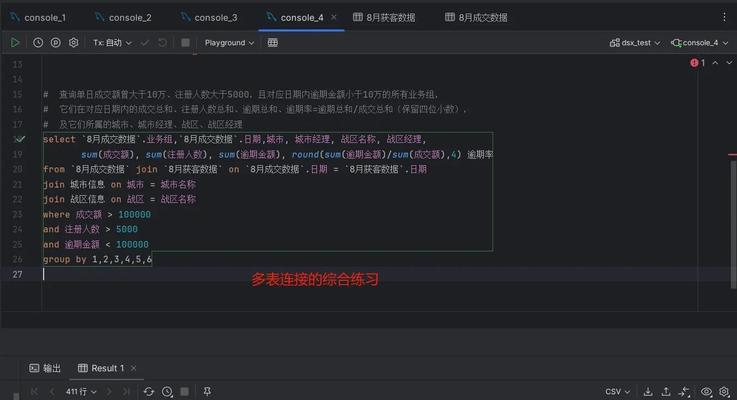Screen dimensions: 737x400
Task: Click the green checkmark gutter icon at line 18
Action: (x=20, y=139)
